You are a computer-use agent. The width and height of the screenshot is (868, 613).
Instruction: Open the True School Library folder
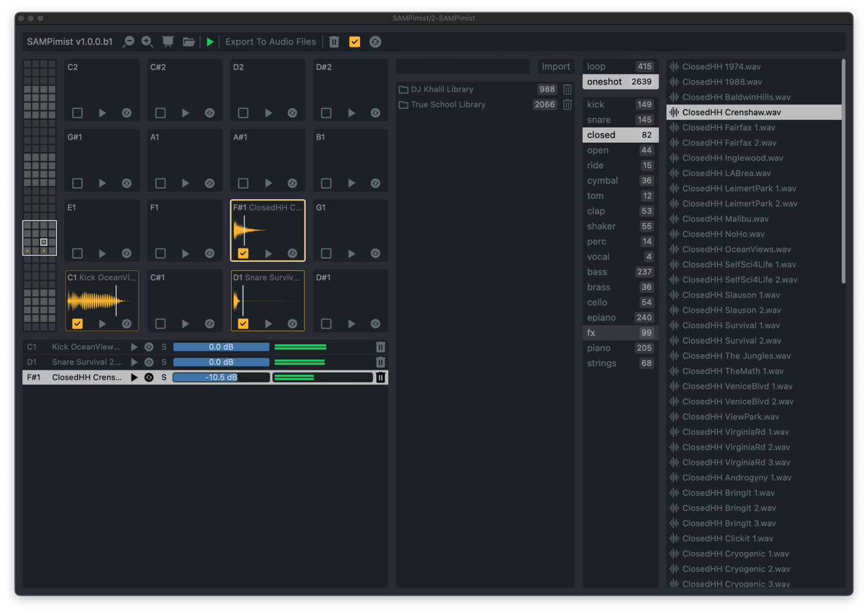[448, 105]
